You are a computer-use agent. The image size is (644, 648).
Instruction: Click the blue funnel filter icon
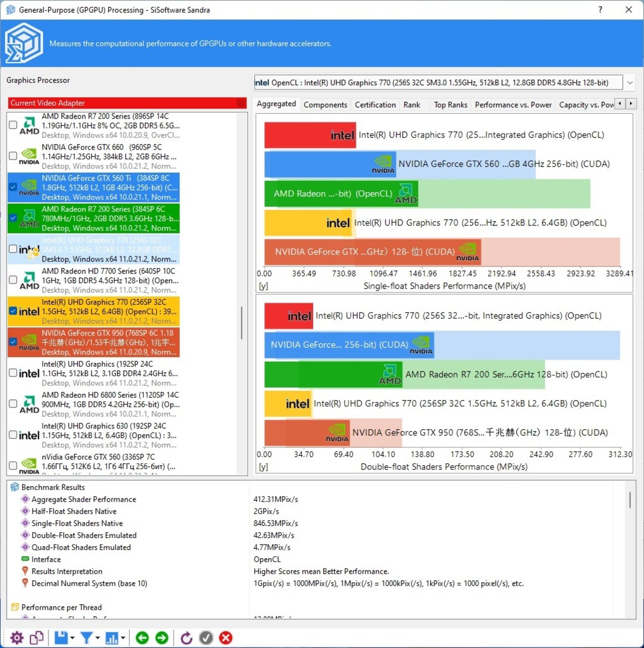click(86, 637)
